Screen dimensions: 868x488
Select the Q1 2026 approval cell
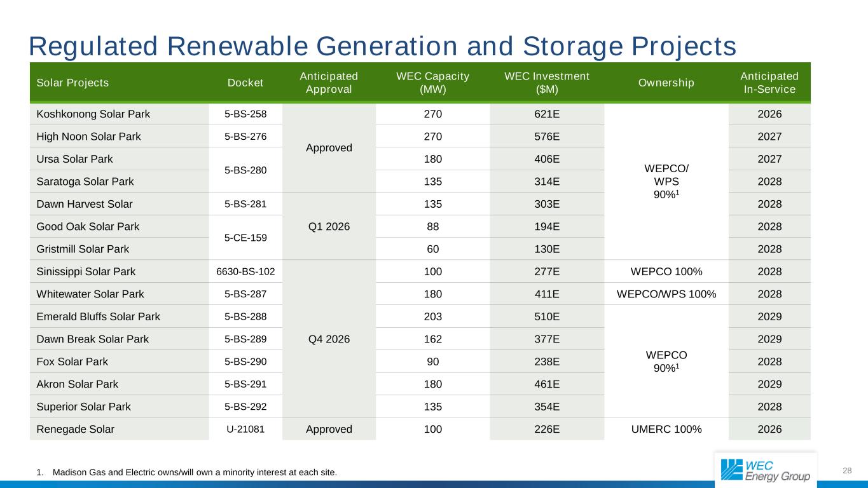point(329,226)
